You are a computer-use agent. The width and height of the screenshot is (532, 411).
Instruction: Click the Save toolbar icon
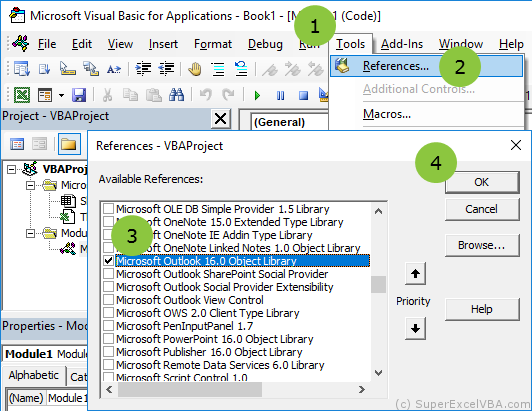tap(79, 95)
